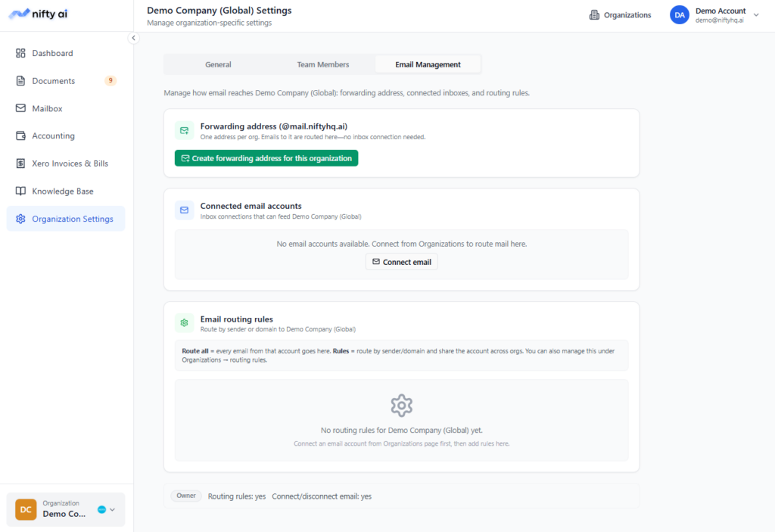Click 'Forwarding address (@mail.niftyhq.ai)' heading
Viewport: 775px width, 532px height.
pos(274,126)
